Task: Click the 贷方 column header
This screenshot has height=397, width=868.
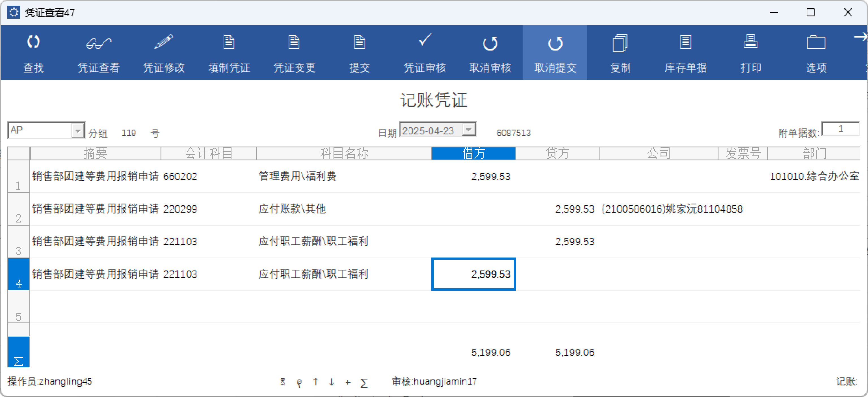Action: click(557, 154)
